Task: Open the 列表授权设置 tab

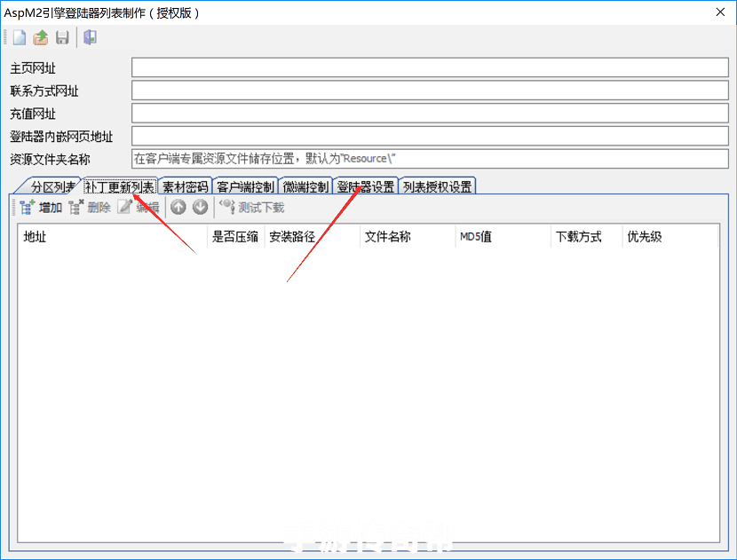Action: click(437, 186)
